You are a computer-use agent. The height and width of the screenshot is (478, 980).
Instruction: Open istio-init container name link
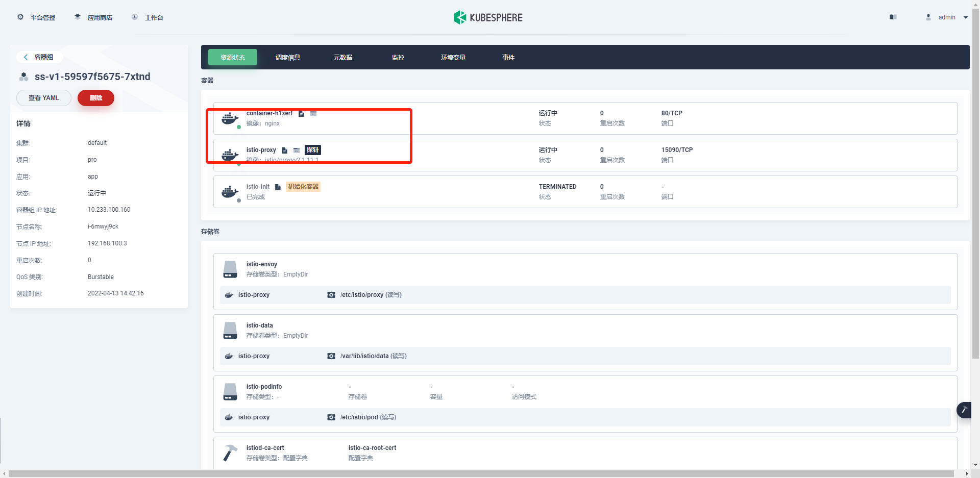point(258,187)
